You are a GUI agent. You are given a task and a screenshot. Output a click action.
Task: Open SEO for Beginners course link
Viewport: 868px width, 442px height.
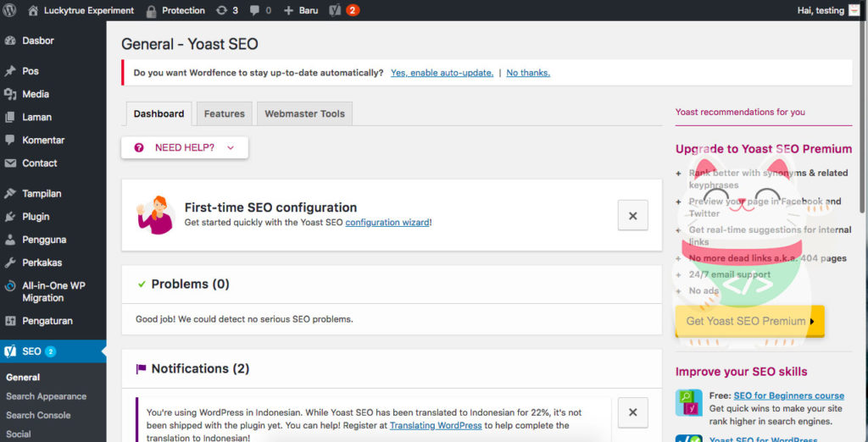click(x=789, y=395)
